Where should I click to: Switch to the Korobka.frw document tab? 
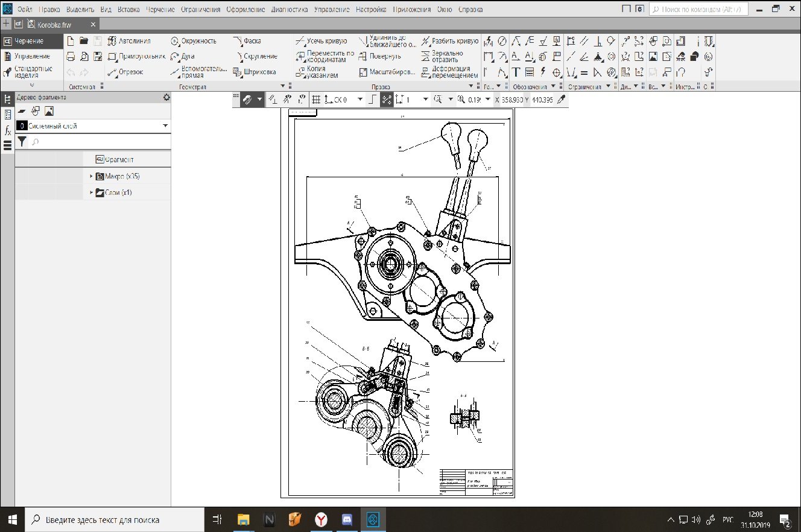(x=53, y=24)
